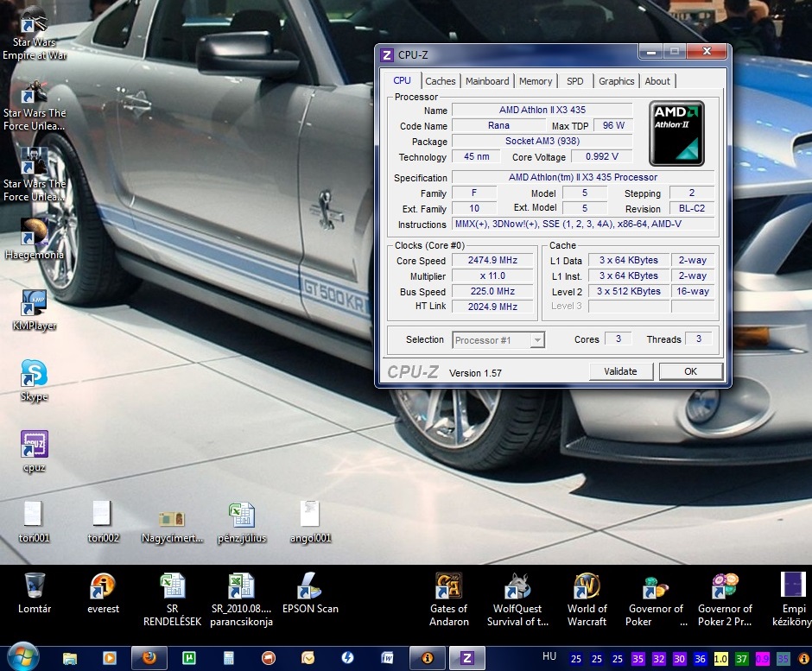Open the Lomtár recycle bin
The width and height of the screenshot is (812, 671).
[x=35, y=593]
